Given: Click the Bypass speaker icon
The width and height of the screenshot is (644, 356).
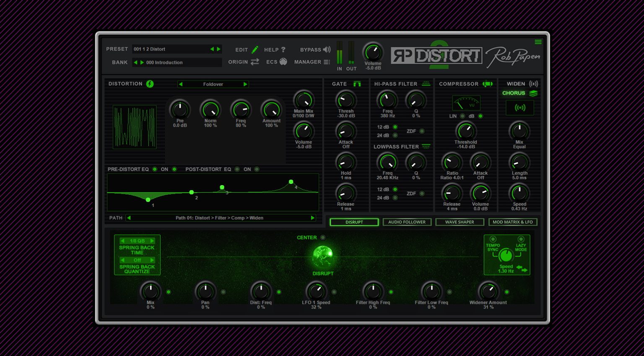Looking at the screenshot, I should click(327, 50).
